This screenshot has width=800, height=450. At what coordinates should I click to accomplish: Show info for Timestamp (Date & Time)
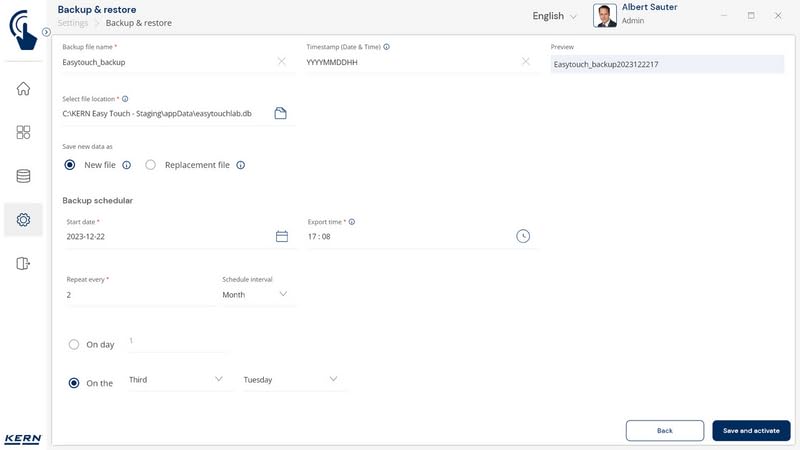pos(386,47)
